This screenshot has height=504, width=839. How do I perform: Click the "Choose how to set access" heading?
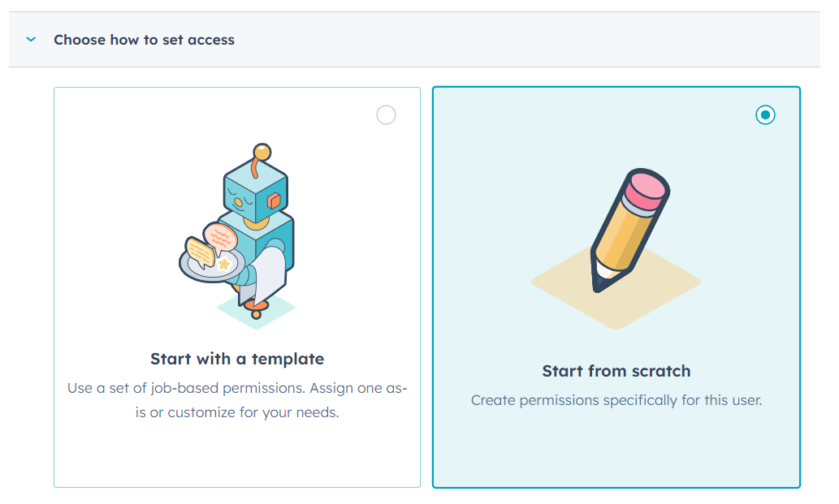tap(144, 40)
